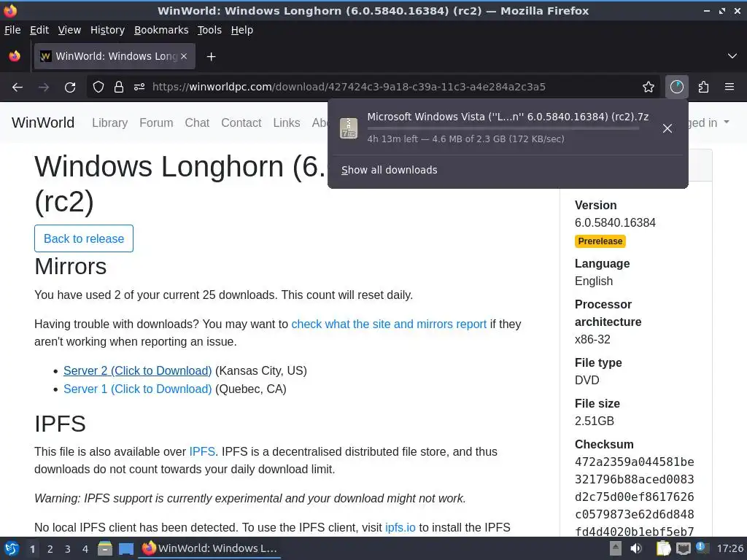Download from Server 1 Quebec
The width and height of the screenshot is (747, 560).
[137, 389]
